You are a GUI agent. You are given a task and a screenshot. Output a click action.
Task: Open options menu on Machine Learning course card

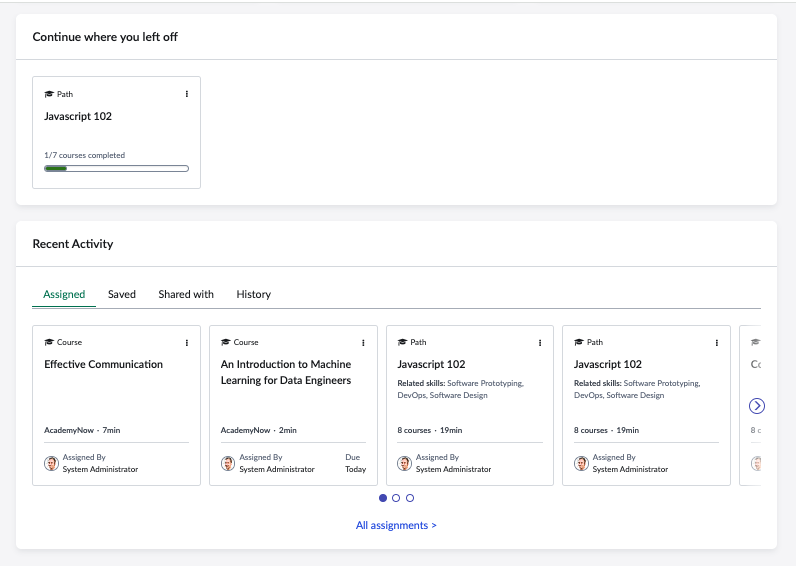(363, 343)
